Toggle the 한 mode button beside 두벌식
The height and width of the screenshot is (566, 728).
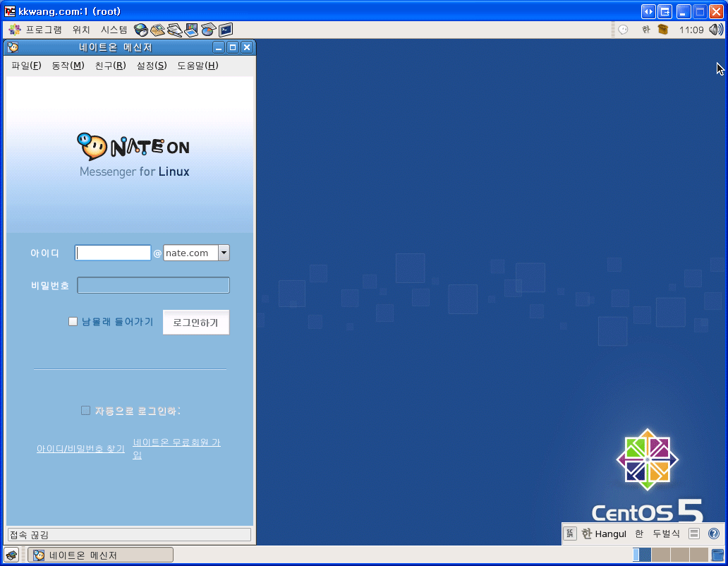pos(639,534)
